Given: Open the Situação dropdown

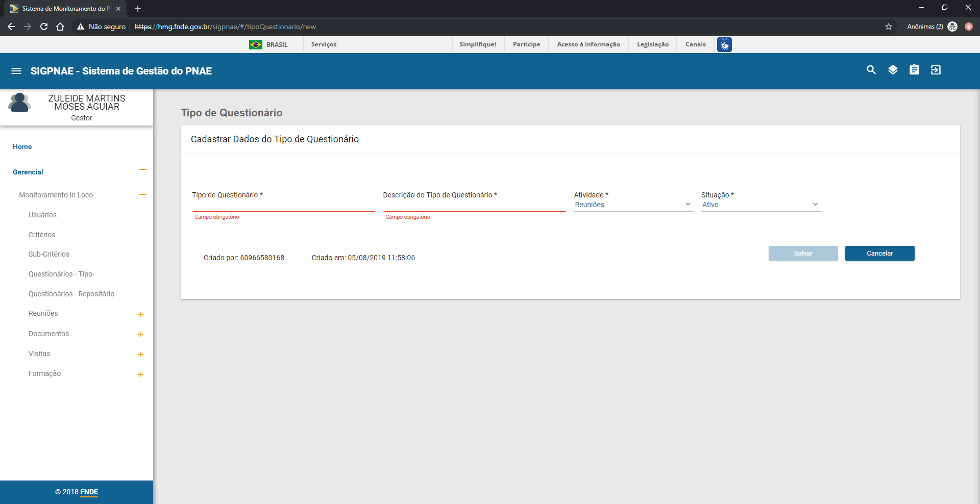Looking at the screenshot, I should coord(761,205).
